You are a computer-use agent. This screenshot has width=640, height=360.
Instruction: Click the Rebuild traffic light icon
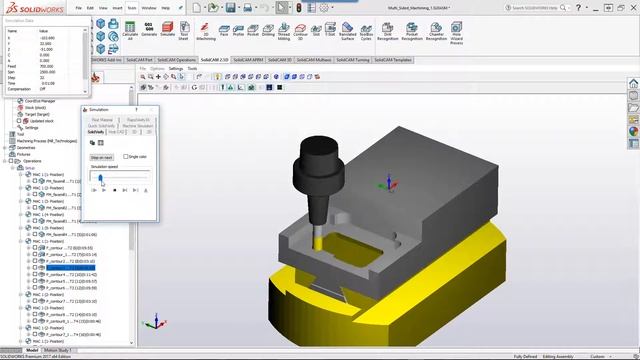299,8
